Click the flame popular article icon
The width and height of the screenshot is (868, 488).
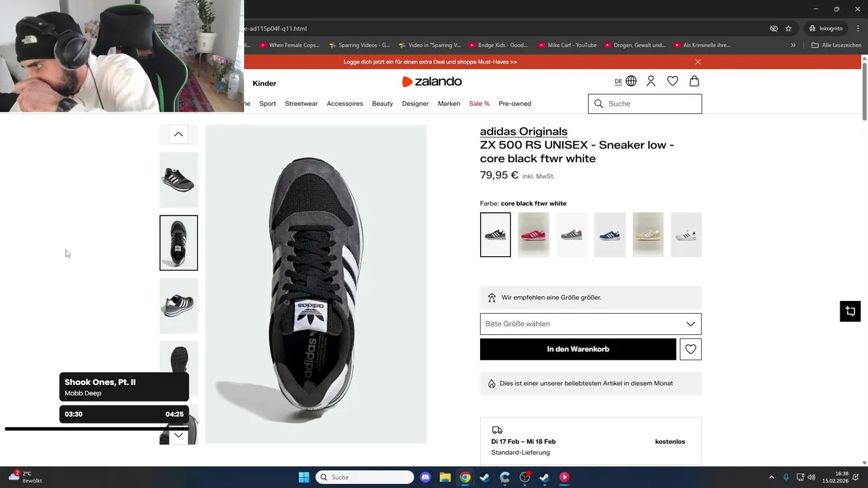pyautogui.click(x=492, y=384)
